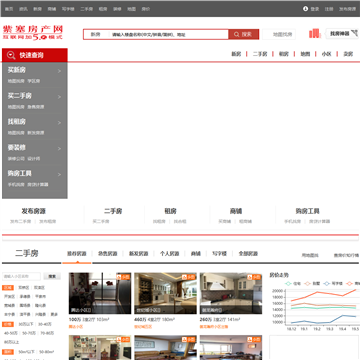
Task: Click orange 小区 badge on 460万 listing
Action: pos(189,277)
